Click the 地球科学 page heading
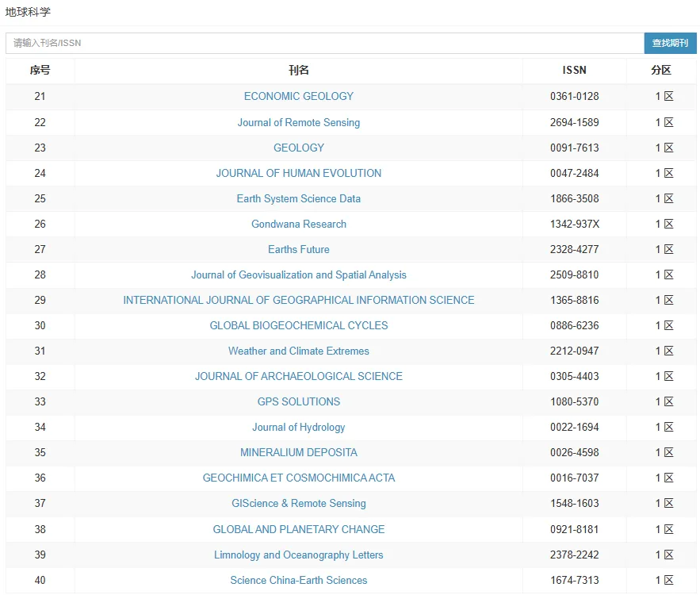Image resolution: width=700 pixels, height=595 pixels. 28,12
